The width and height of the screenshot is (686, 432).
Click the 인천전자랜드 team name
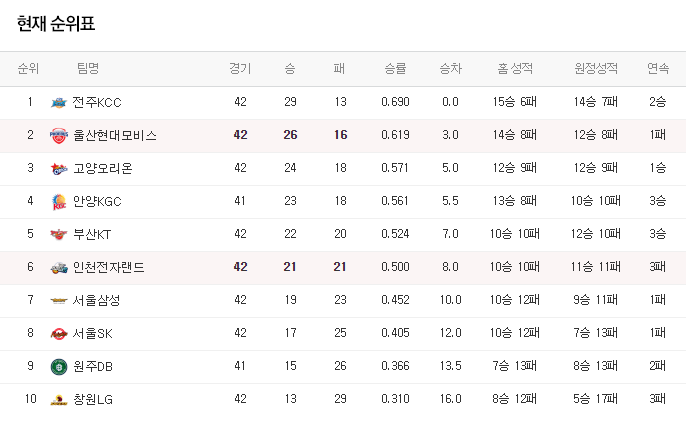(x=108, y=267)
